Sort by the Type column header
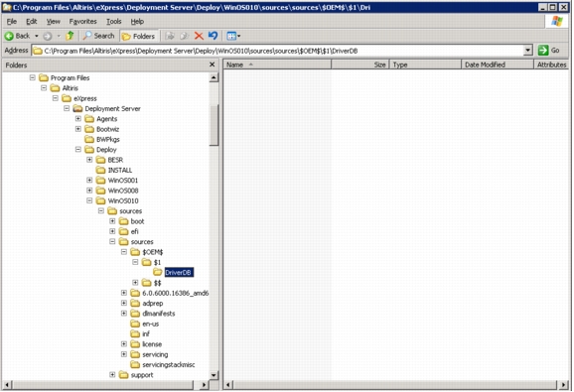The width and height of the screenshot is (574, 392). pyautogui.click(x=425, y=65)
